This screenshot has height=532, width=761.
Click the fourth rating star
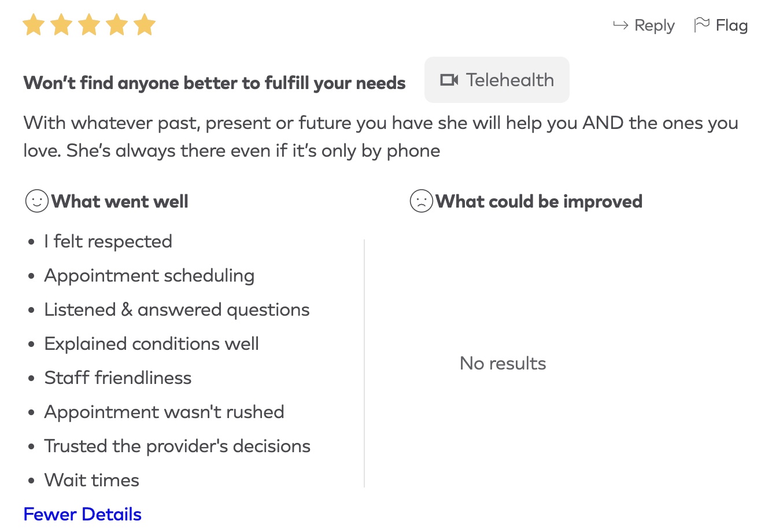pos(117,25)
